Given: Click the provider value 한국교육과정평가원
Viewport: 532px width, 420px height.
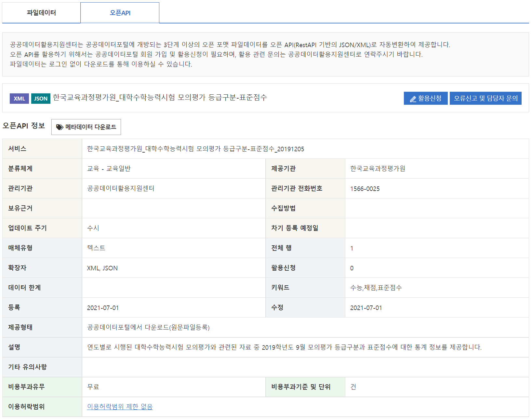Looking at the screenshot, I should click(378, 169).
